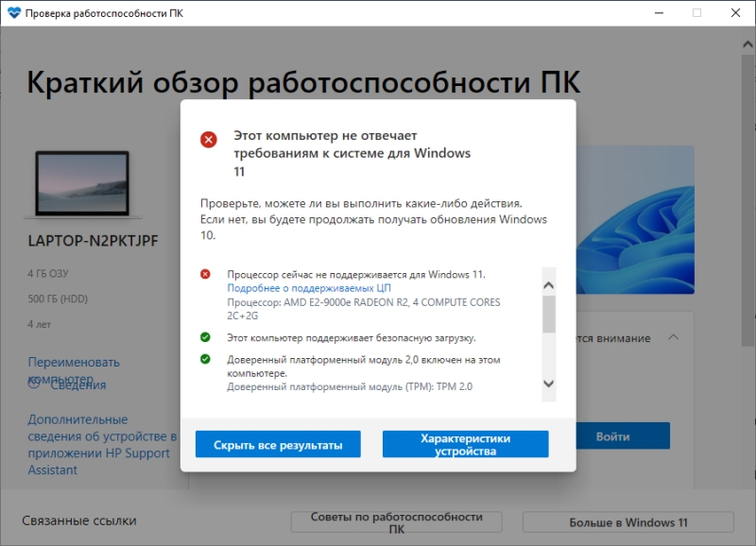This screenshot has height=546, width=756.
Task: Click the LAPTOP-N2PKTJPF computer name
Action: pos(93,241)
